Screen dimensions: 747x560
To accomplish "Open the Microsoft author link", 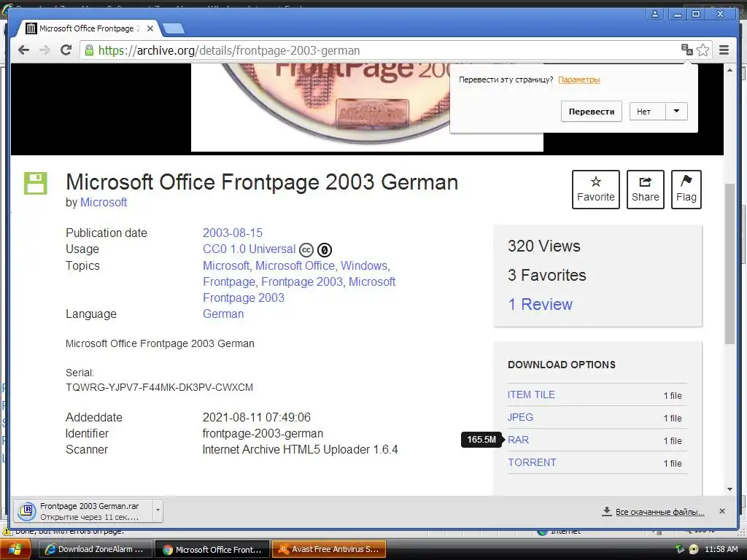I will pyautogui.click(x=104, y=203).
